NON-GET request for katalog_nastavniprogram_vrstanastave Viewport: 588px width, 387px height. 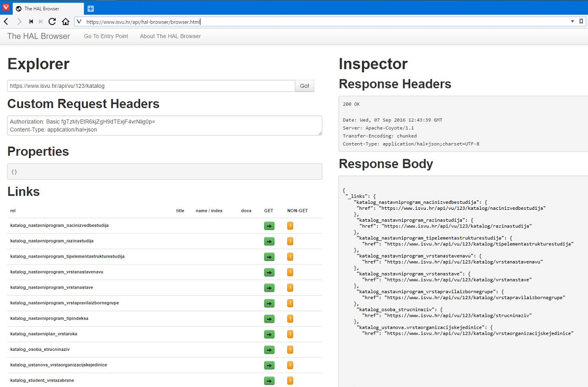point(290,288)
